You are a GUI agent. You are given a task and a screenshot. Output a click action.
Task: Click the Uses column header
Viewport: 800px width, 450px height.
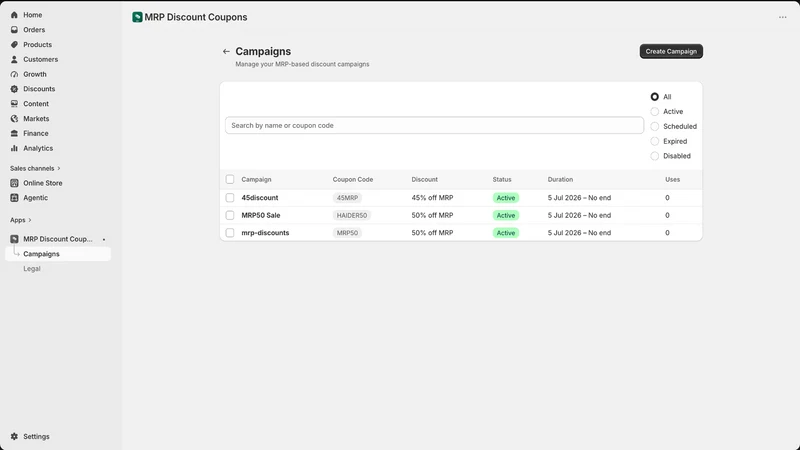[672, 180]
